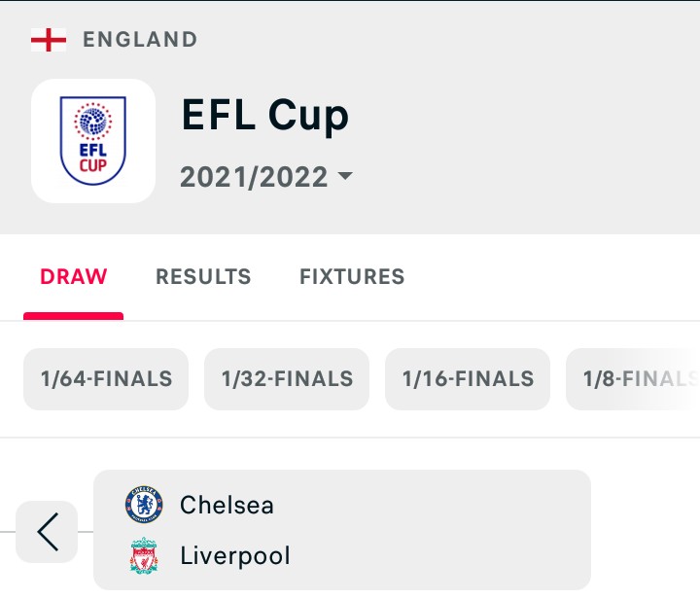Viewport: 700px width, 599px height.
Task: Open the Fixtures tab
Action: pos(352,276)
